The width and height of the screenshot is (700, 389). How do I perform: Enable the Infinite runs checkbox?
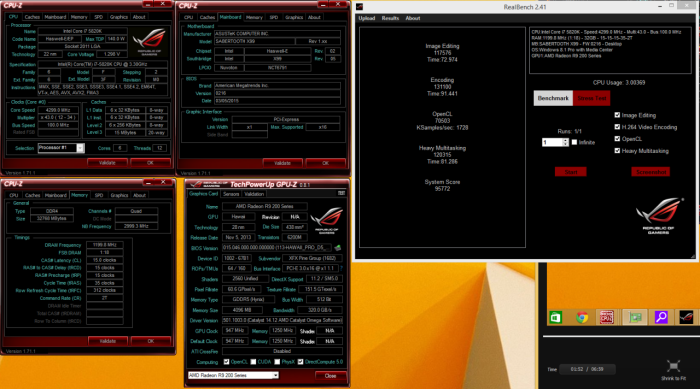pos(575,142)
